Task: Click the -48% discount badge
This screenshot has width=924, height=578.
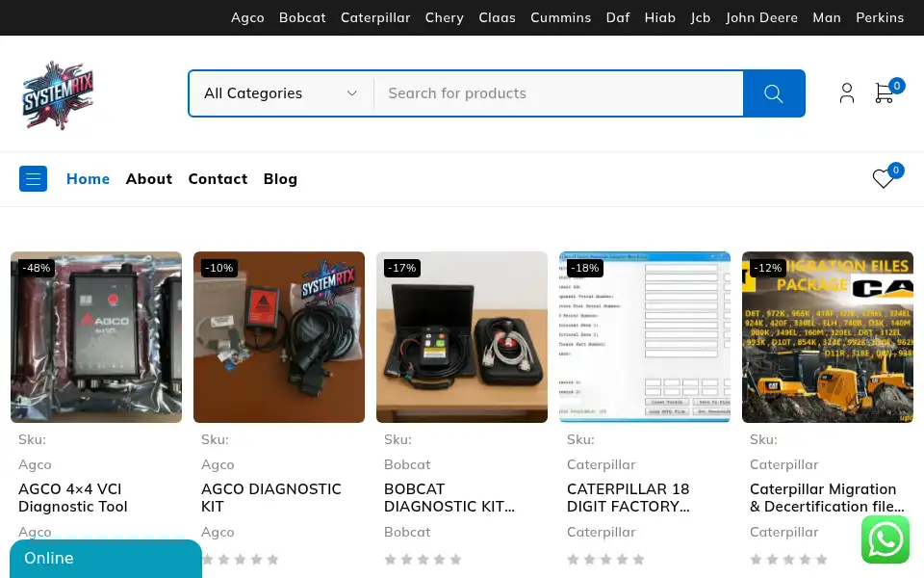Action: [x=37, y=268]
